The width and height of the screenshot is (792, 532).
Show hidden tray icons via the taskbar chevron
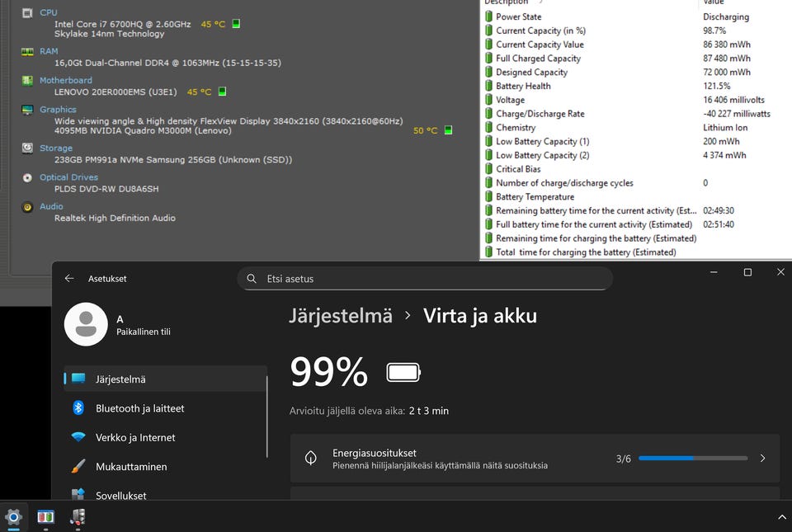[781, 517]
